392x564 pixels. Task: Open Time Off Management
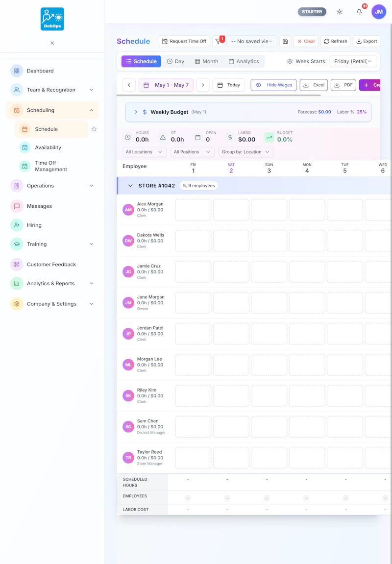tap(50, 166)
